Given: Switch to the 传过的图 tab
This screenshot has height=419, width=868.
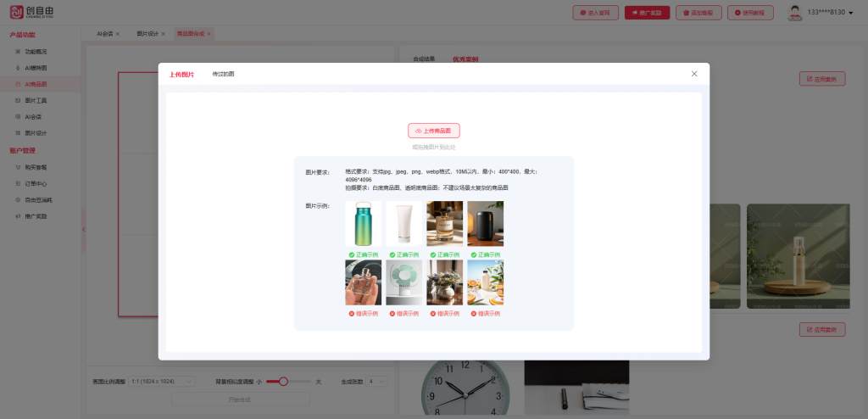Looking at the screenshot, I should [x=223, y=75].
